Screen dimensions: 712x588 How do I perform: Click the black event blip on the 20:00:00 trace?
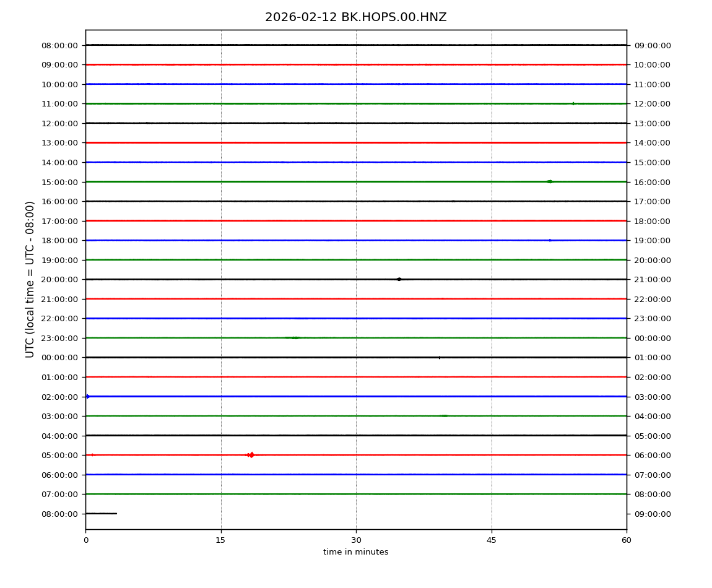(399, 279)
